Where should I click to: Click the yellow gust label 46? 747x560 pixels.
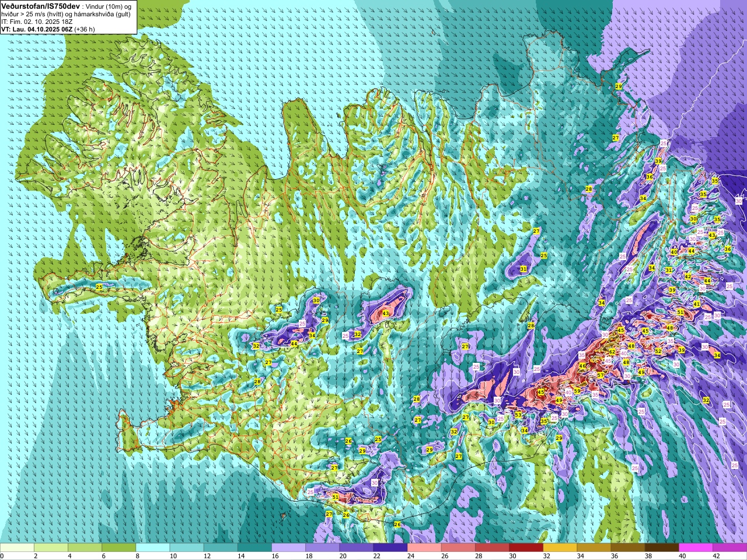click(582, 366)
